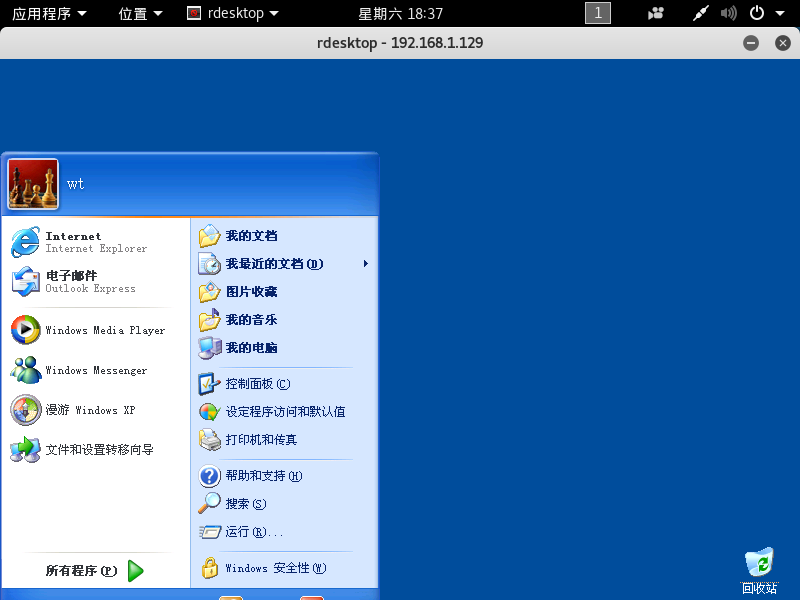This screenshot has height=600, width=800.
Task: Launch 文件和设置转移向导 wizard icon
Action: click(x=25, y=449)
